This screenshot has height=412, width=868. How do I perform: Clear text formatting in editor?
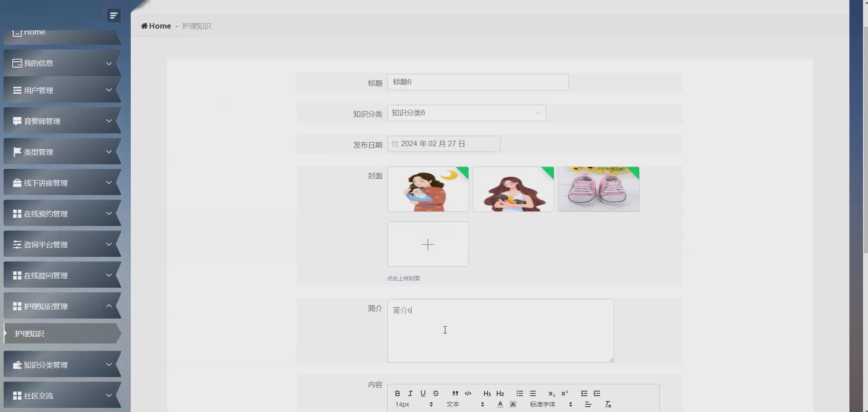[x=608, y=404]
